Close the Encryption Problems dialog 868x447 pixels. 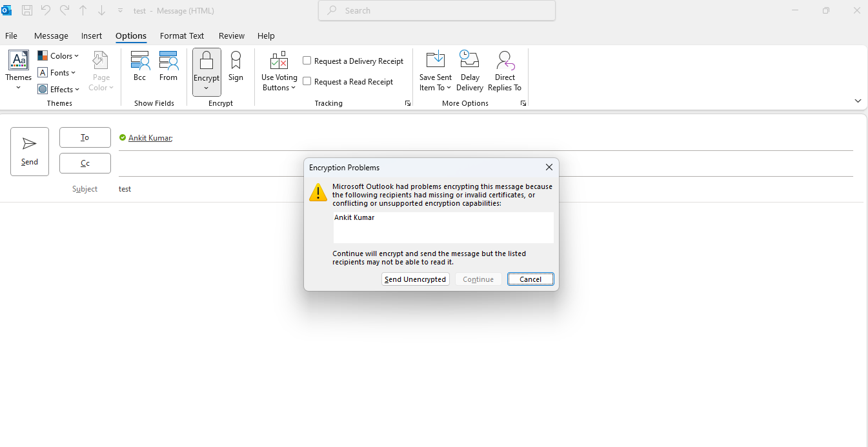549,167
